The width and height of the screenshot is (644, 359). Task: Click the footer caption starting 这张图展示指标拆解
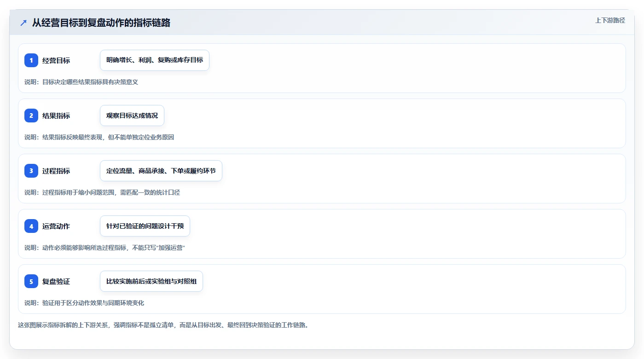pos(163,325)
